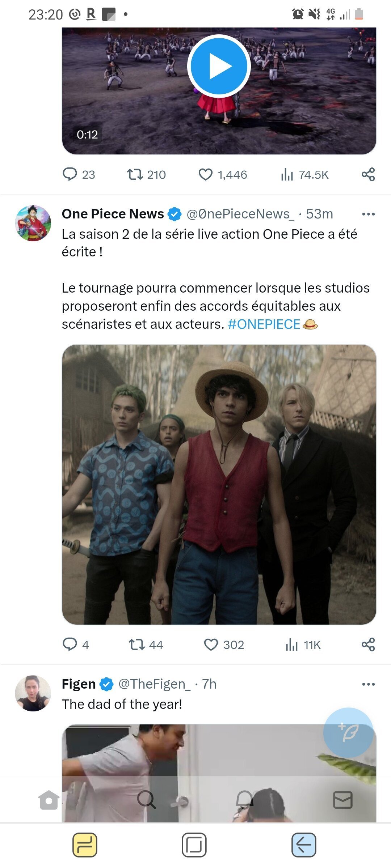The image size is (391, 868).
Task: Like the video tweet with 1,446 likes
Action: 223,175
